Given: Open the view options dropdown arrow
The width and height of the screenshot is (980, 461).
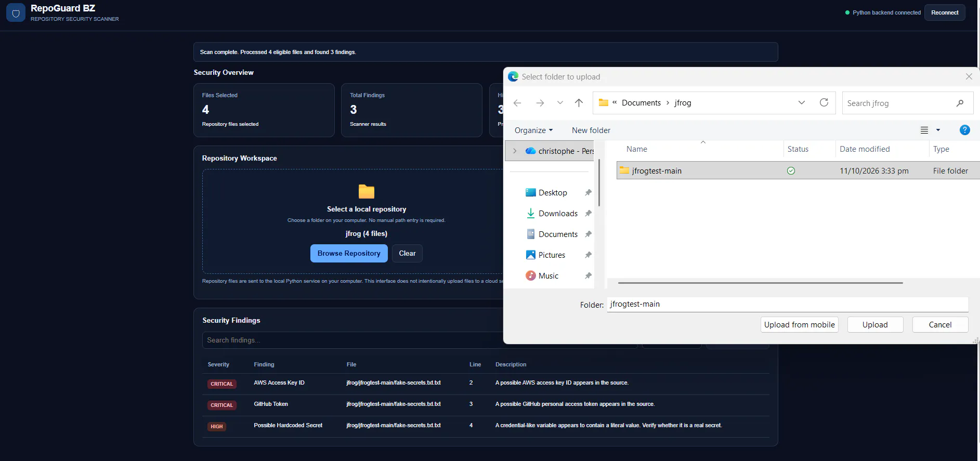Looking at the screenshot, I should click(938, 130).
